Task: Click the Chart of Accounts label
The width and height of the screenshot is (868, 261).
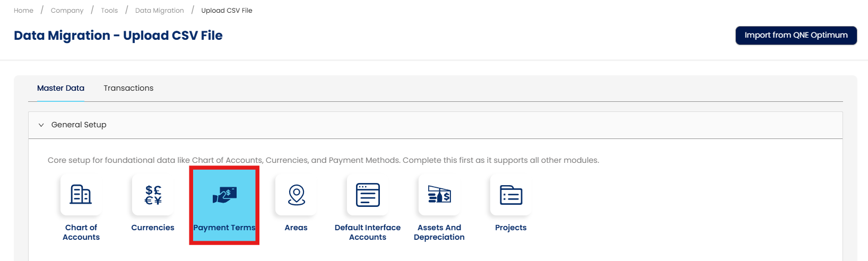Action: tap(81, 232)
